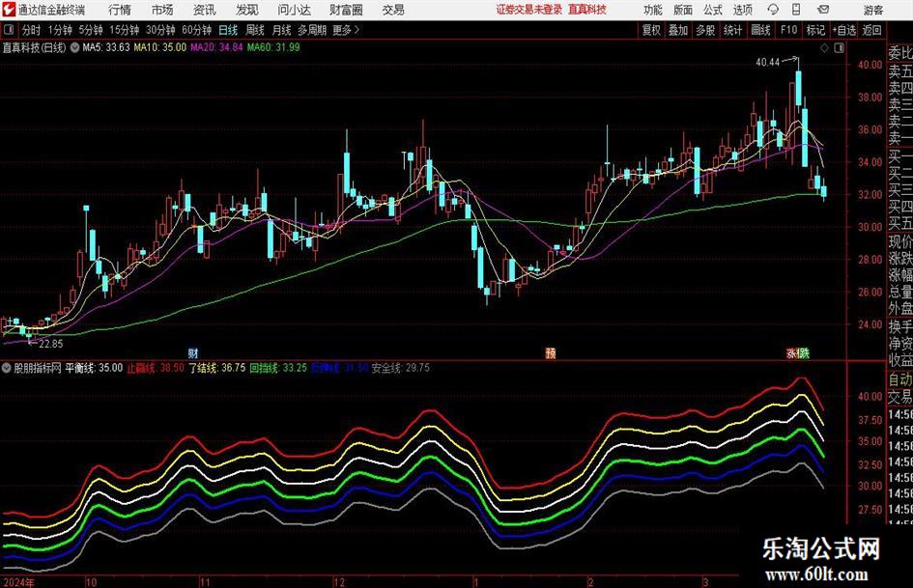
Task: Open sub-indicator settings icon beside 股朋指标网
Action: pyautogui.click(x=7, y=368)
